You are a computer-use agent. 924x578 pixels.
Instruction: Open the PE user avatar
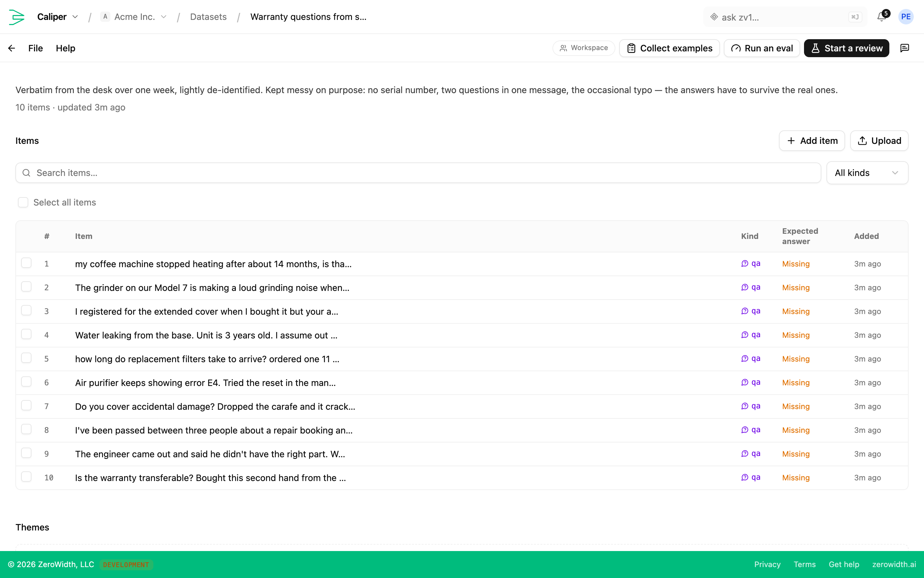(906, 17)
